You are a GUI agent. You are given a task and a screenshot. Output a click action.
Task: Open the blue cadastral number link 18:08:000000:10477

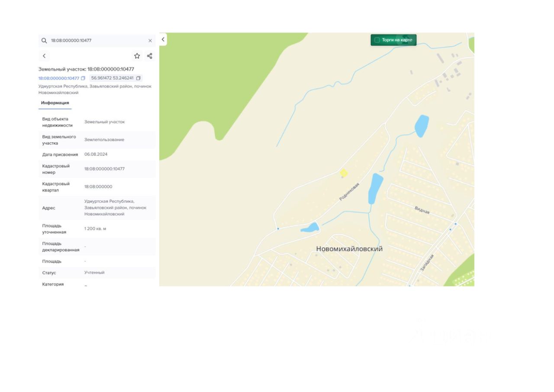(59, 78)
